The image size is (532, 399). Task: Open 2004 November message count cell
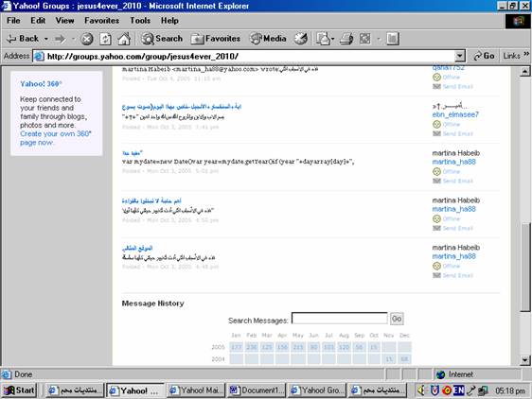(x=389, y=359)
